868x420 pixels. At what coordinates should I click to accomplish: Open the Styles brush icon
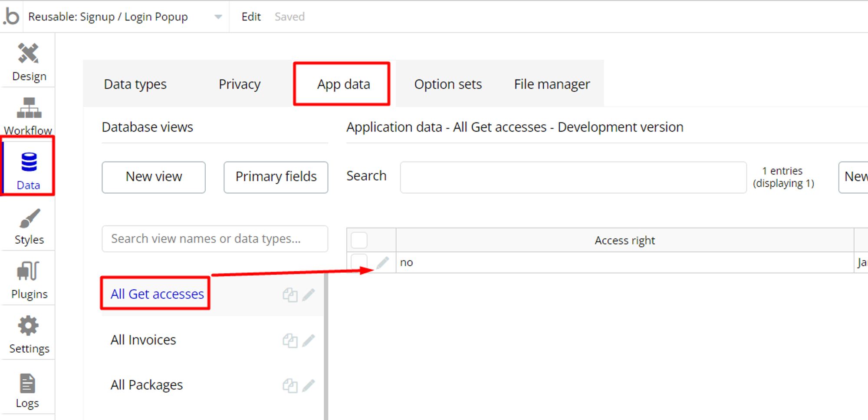point(29,218)
